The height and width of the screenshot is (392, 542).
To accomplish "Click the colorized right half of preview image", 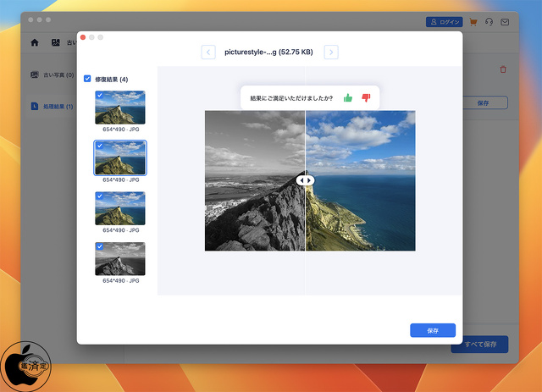I will 361,181.
